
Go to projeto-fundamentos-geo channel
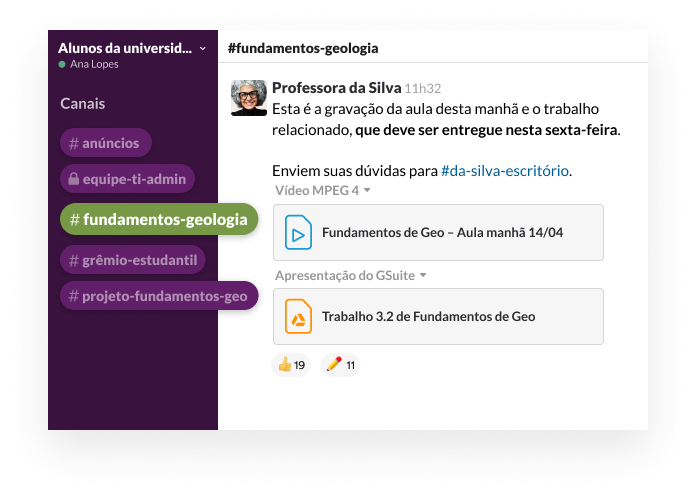(159, 296)
